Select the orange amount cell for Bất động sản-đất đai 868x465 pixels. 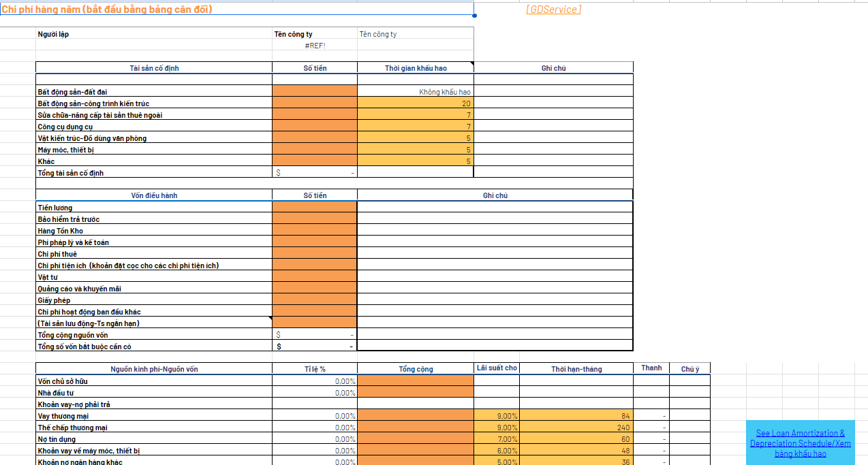[x=314, y=91]
